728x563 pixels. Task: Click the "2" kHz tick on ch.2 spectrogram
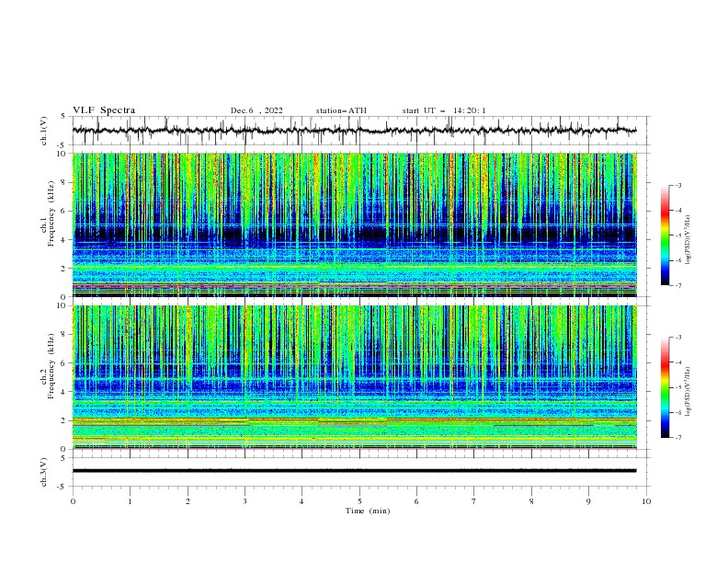(65, 420)
